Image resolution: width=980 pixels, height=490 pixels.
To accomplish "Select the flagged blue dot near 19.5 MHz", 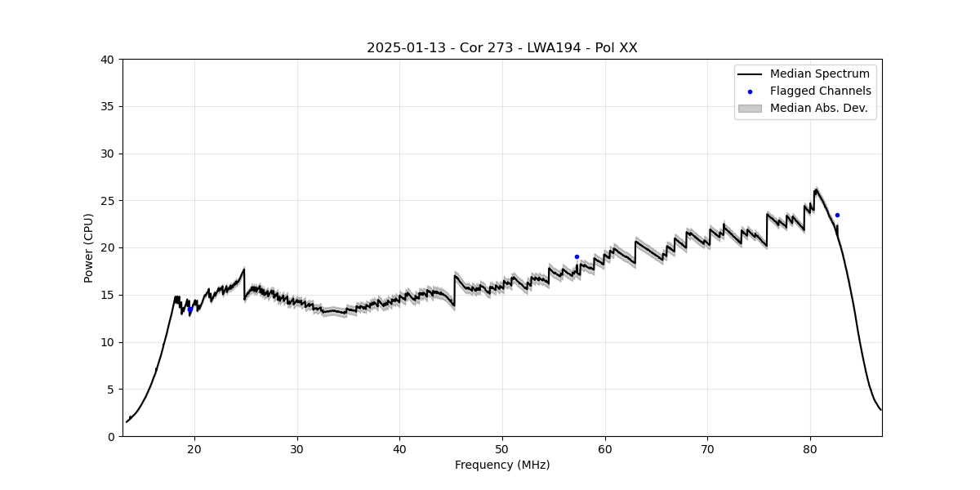I will tap(190, 310).
